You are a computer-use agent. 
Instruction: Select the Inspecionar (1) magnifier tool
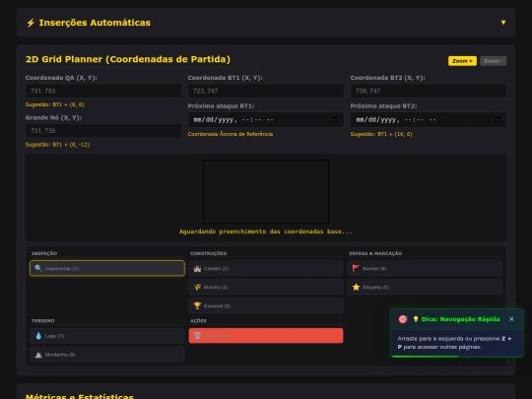click(107, 268)
